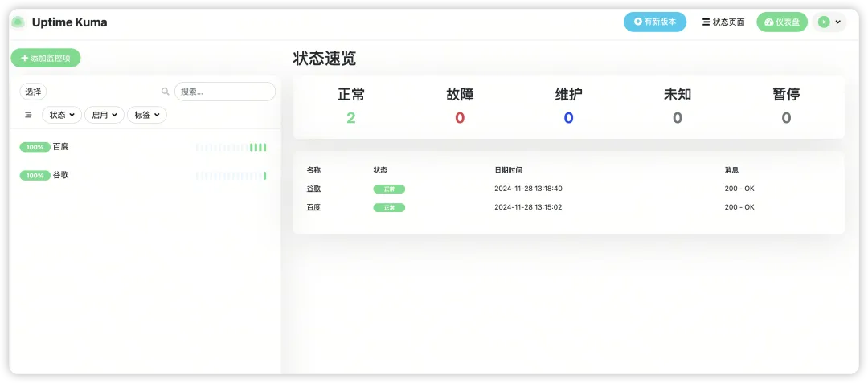Click the 100% badge next to 百度
The height and width of the screenshot is (383, 868).
35,147
